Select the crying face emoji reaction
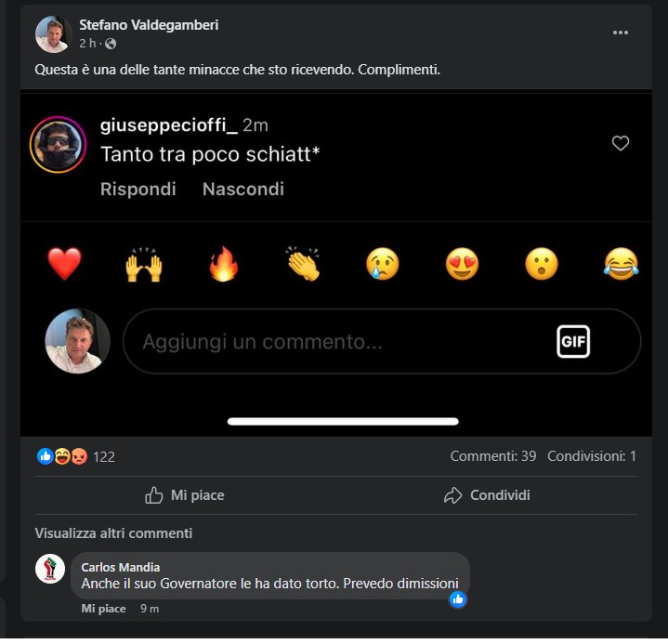The image size is (668, 644). pyautogui.click(x=382, y=266)
